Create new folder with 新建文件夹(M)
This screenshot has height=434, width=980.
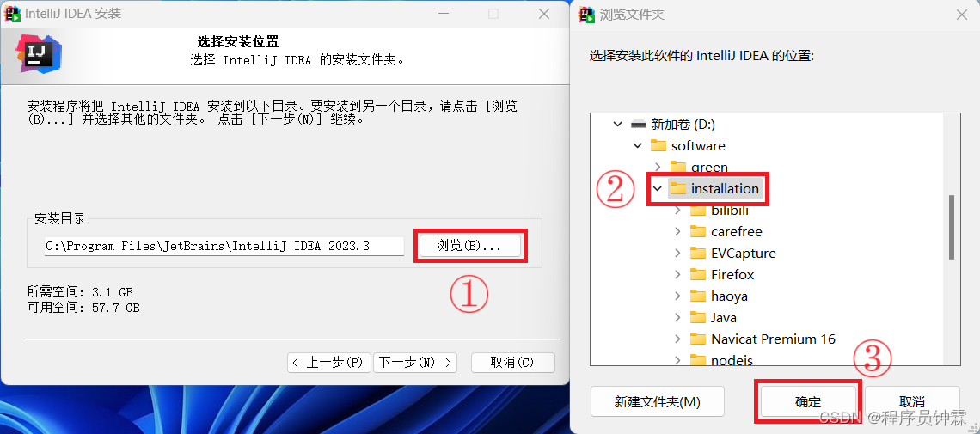coord(658,401)
